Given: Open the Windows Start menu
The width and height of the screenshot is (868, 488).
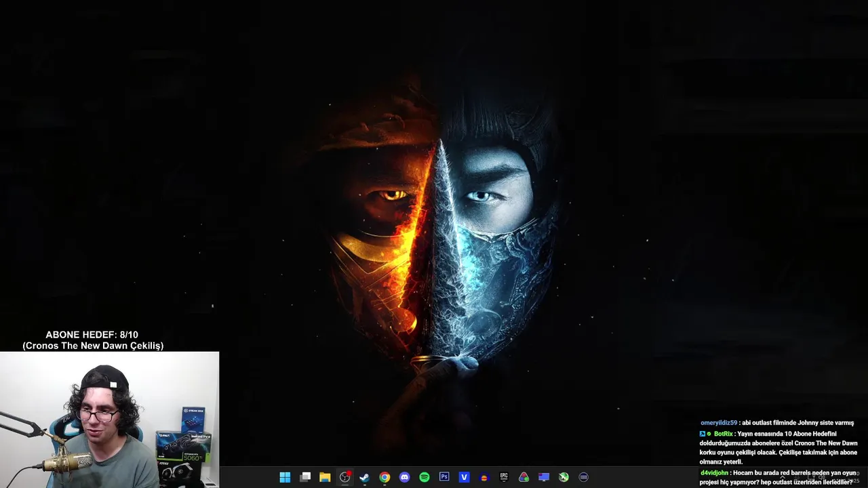Looking at the screenshot, I should click(x=285, y=477).
